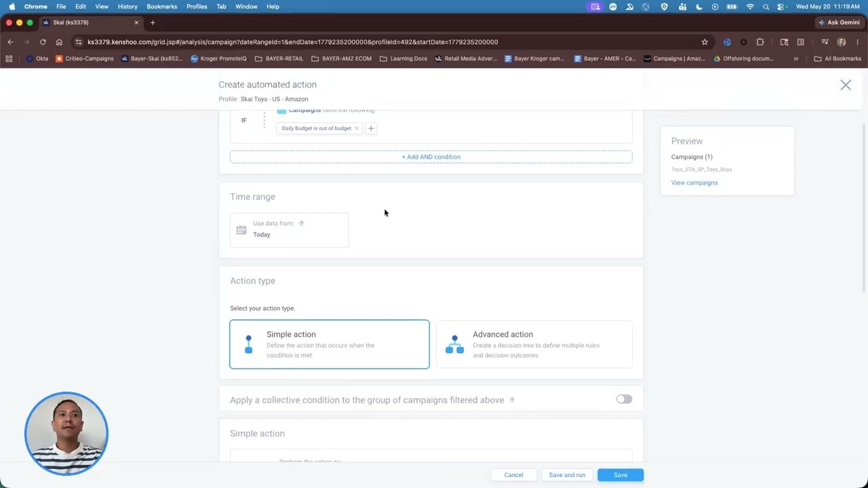Screen dimensions: 868x488
Task: Open Chrome side panel icon
Action: click(x=801, y=42)
